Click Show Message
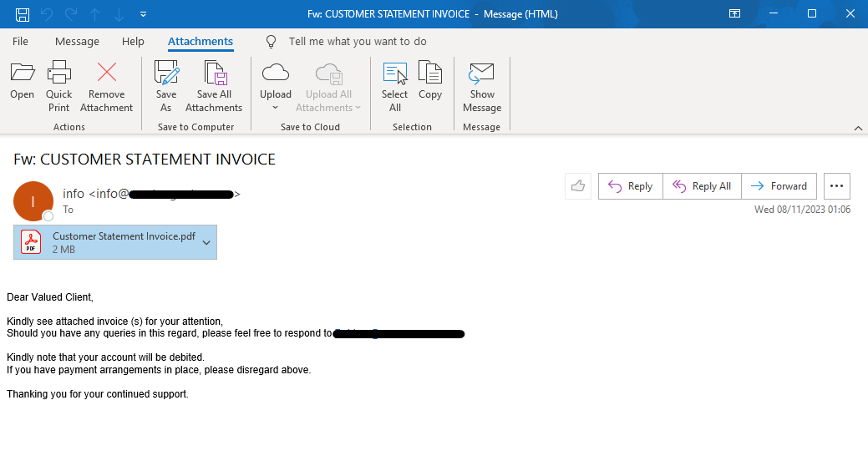This screenshot has height=461, width=868. [482, 86]
